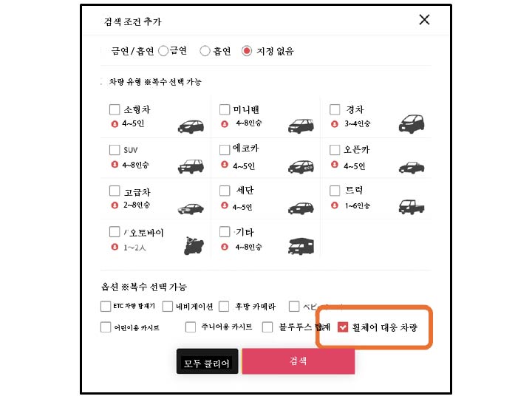Viewport: 532px width, 399px height.
Task: Click the 모두 클리어 button
Action: click(207, 361)
